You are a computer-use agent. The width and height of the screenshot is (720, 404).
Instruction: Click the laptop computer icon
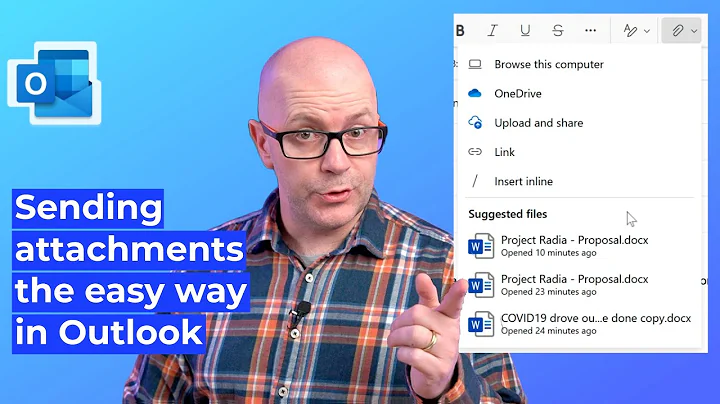(x=475, y=64)
